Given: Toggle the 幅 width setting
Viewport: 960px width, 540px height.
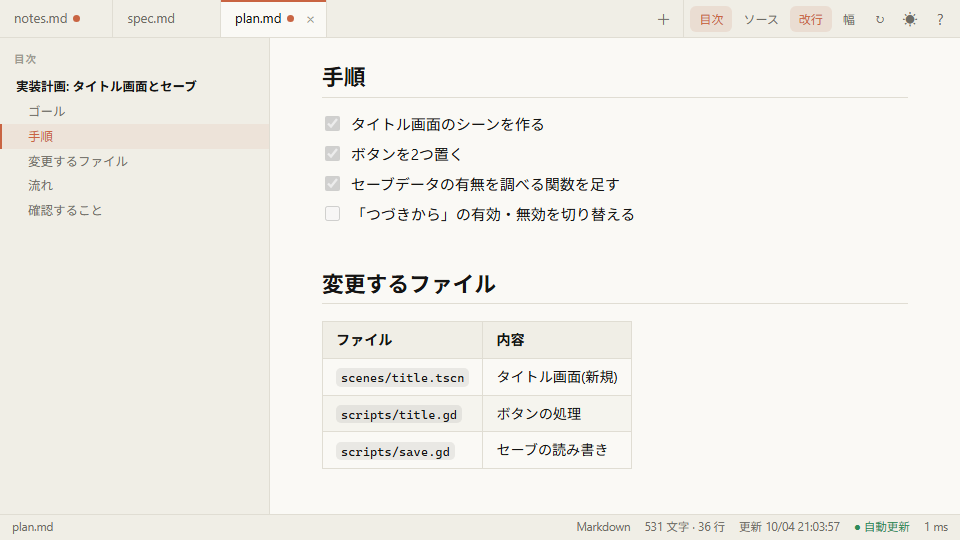Looking at the screenshot, I should point(849,20).
